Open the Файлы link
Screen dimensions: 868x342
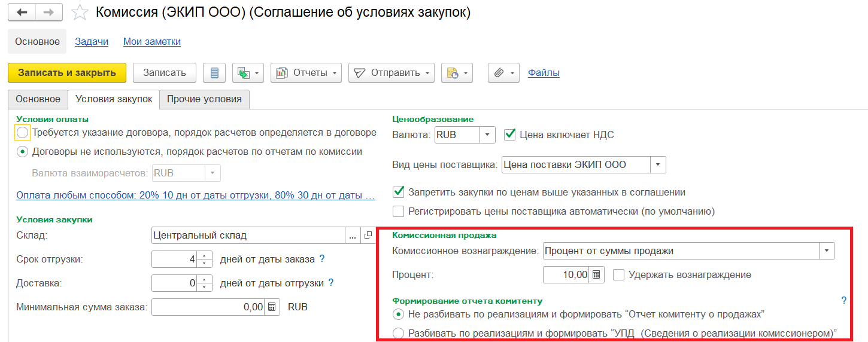(544, 73)
